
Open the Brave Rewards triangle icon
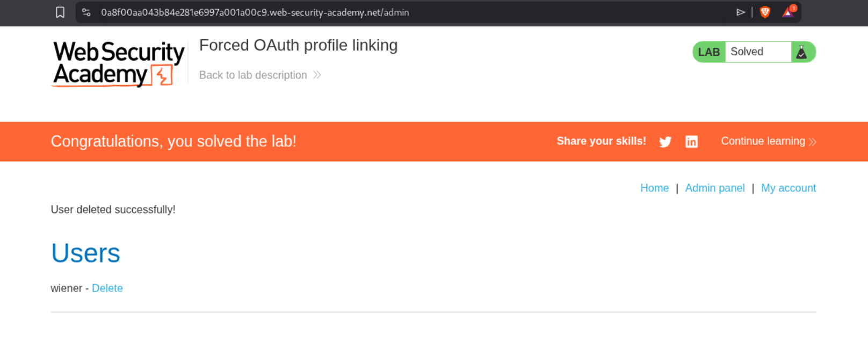point(788,12)
